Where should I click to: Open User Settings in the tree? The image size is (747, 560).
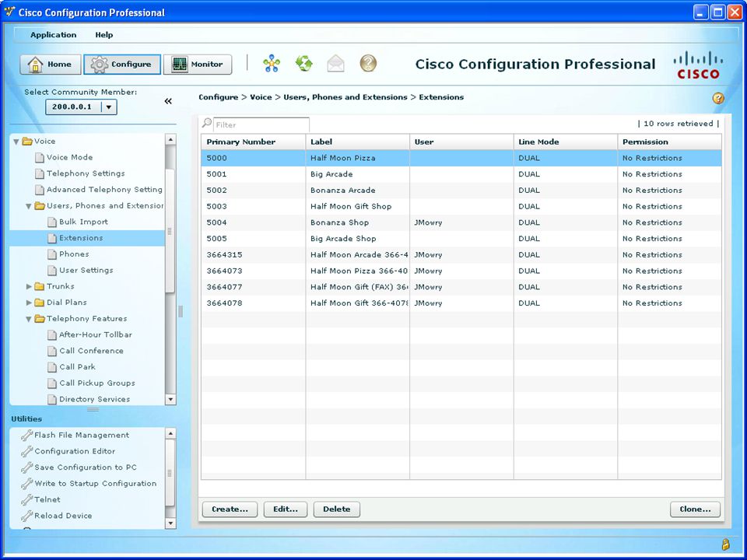tap(86, 271)
